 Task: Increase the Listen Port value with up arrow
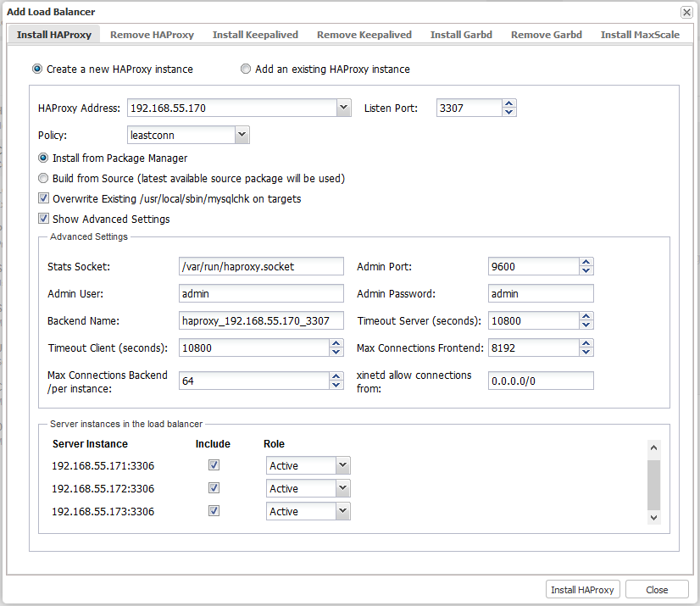pos(508,104)
